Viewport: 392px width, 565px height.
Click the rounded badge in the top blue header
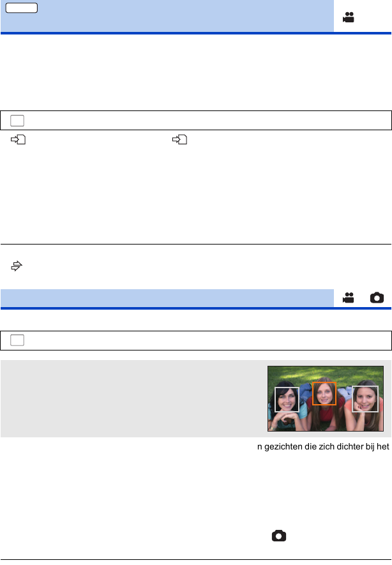[x=22, y=8]
